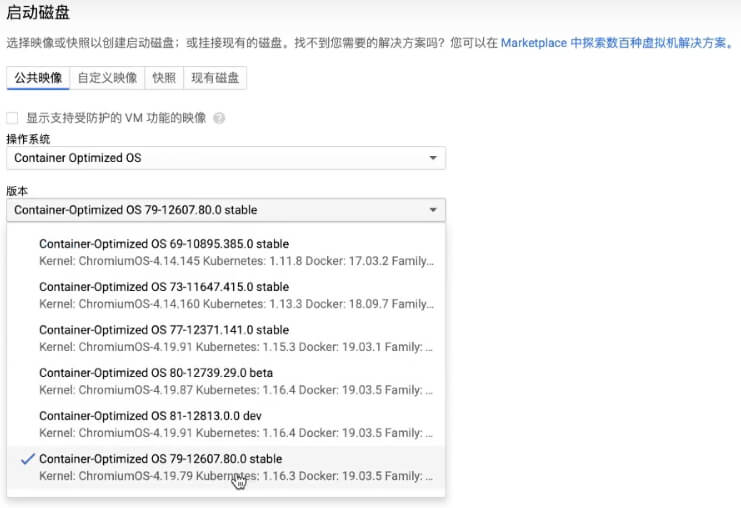Switch to the 现有磁盘 tab
Screen dimensions: 741x508
point(215,78)
